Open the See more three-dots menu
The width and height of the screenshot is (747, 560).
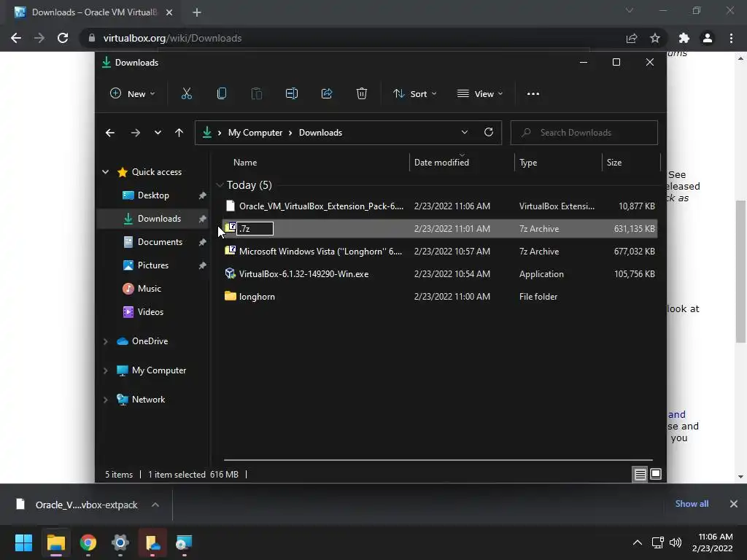click(x=533, y=94)
